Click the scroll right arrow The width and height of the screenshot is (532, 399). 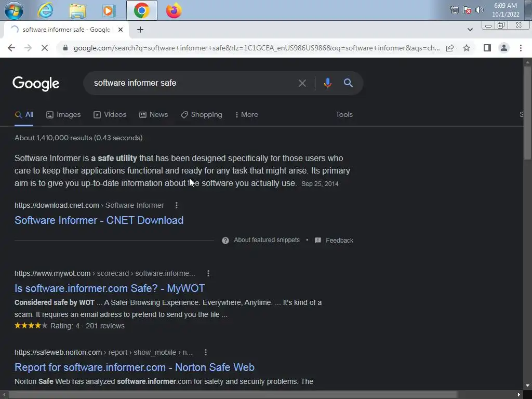(x=519, y=395)
